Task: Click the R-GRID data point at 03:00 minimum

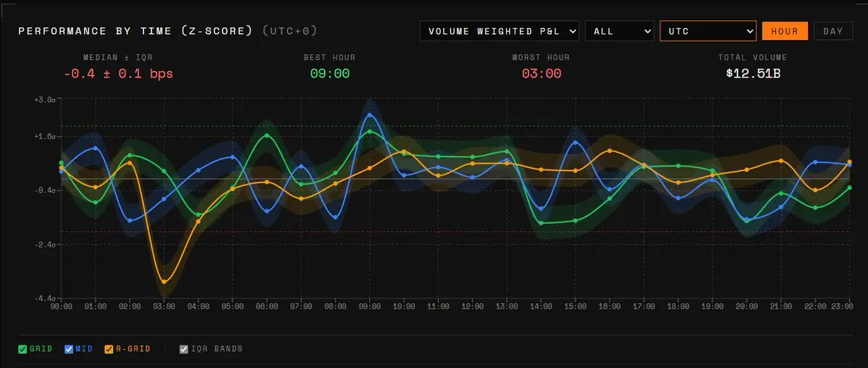Action: pyautogui.click(x=164, y=282)
